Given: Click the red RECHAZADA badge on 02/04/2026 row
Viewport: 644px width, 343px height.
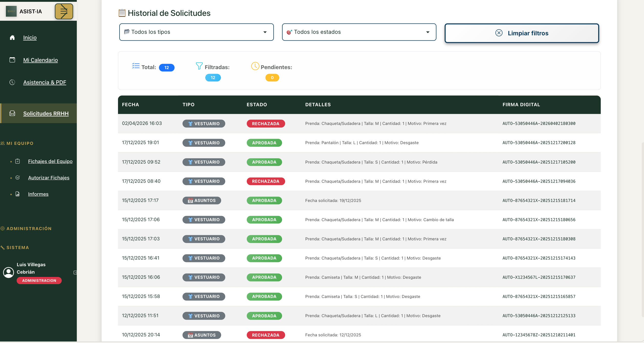Looking at the screenshot, I should tap(265, 124).
